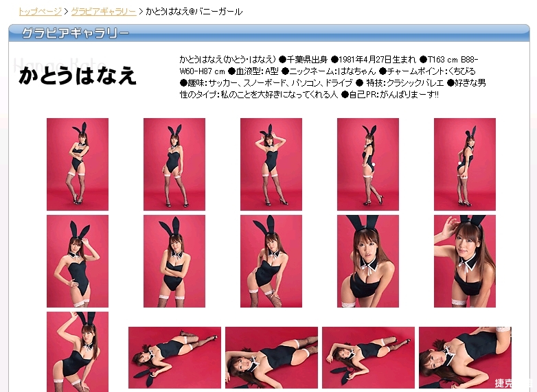Click the large かとうはなえ name heading
This screenshot has width=537, height=392.
coord(78,76)
